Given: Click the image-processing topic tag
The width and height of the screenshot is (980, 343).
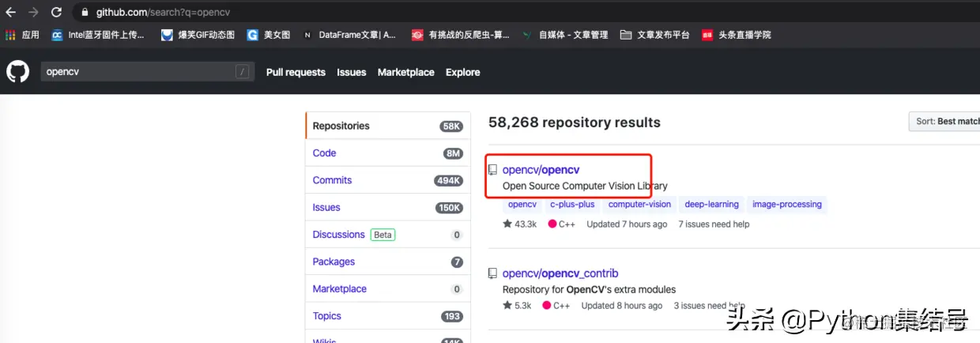Looking at the screenshot, I should coord(787,204).
